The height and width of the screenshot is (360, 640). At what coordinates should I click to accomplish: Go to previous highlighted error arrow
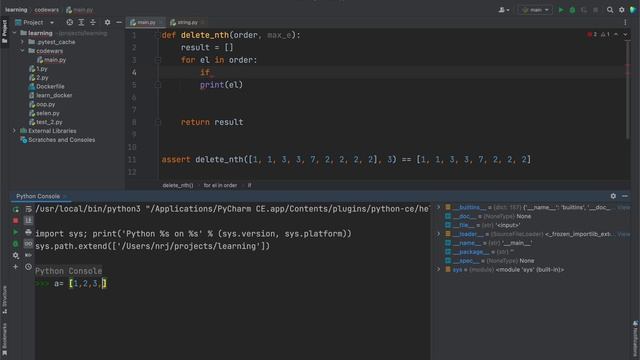616,35
